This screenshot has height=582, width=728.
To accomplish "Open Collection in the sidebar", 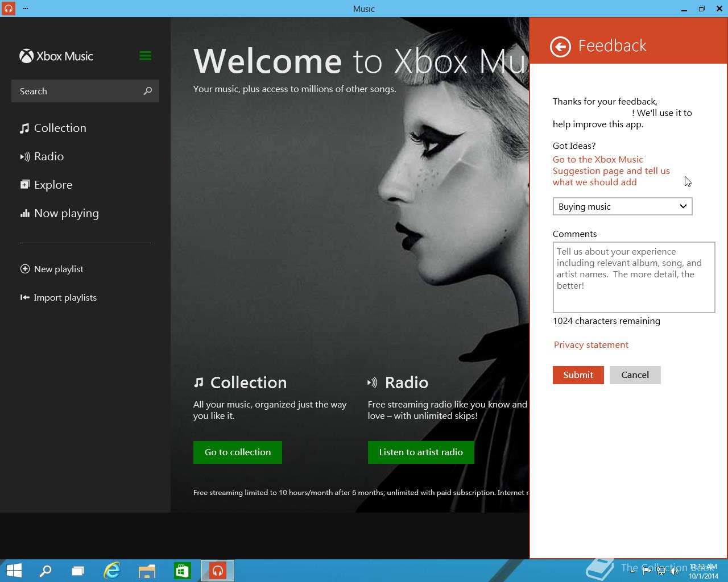I will (53, 128).
